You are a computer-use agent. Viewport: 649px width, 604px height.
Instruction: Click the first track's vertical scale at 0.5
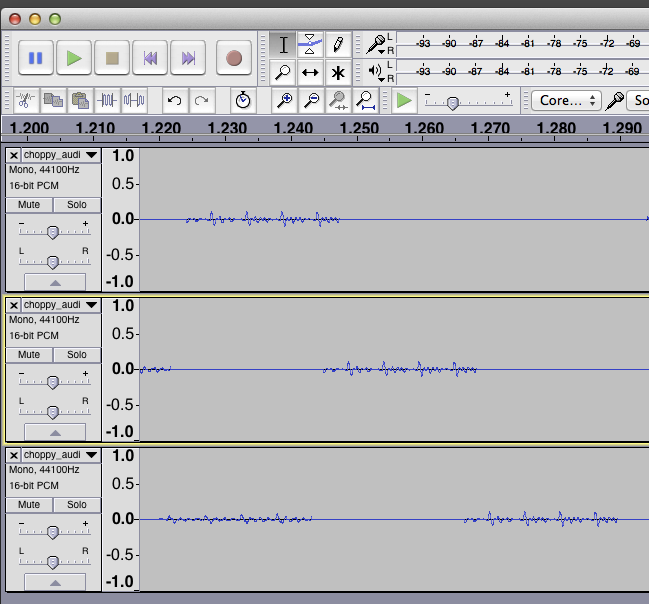tap(123, 183)
